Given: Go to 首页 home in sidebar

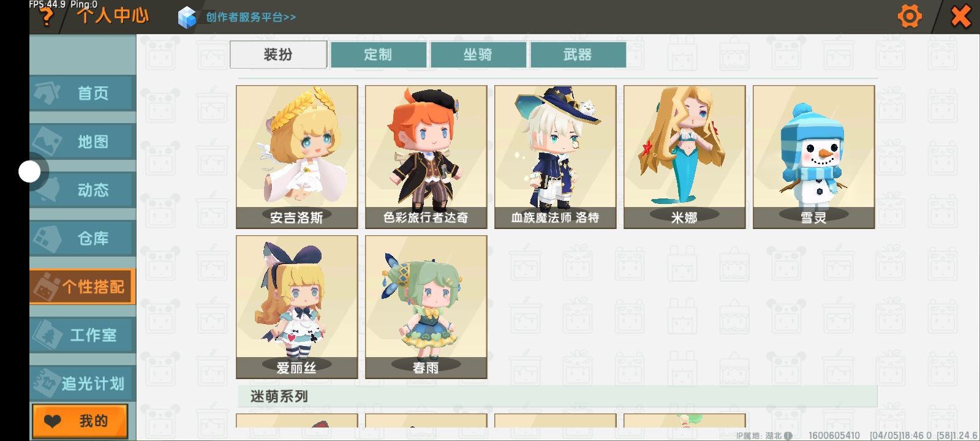Looking at the screenshot, I should pyautogui.click(x=83, y=93).
